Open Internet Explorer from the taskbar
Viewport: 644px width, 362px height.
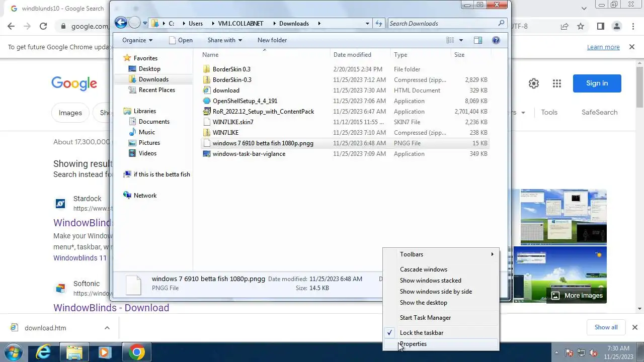[44, 352]
